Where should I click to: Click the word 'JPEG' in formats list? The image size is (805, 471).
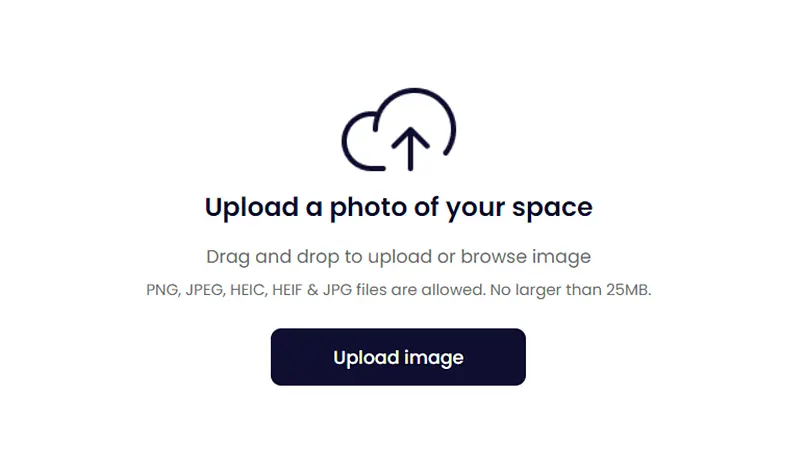coord(205,290)
